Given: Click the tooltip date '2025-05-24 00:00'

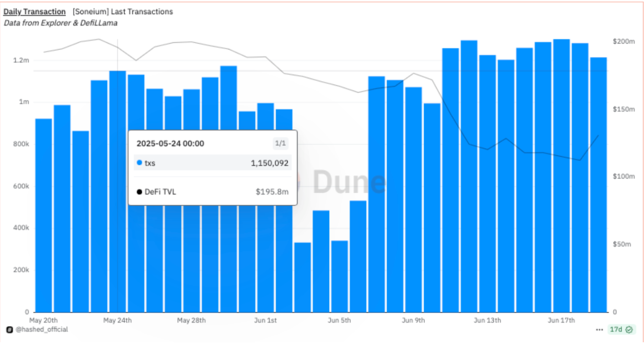Looking at the screenshot, I should tap(170, 144).
